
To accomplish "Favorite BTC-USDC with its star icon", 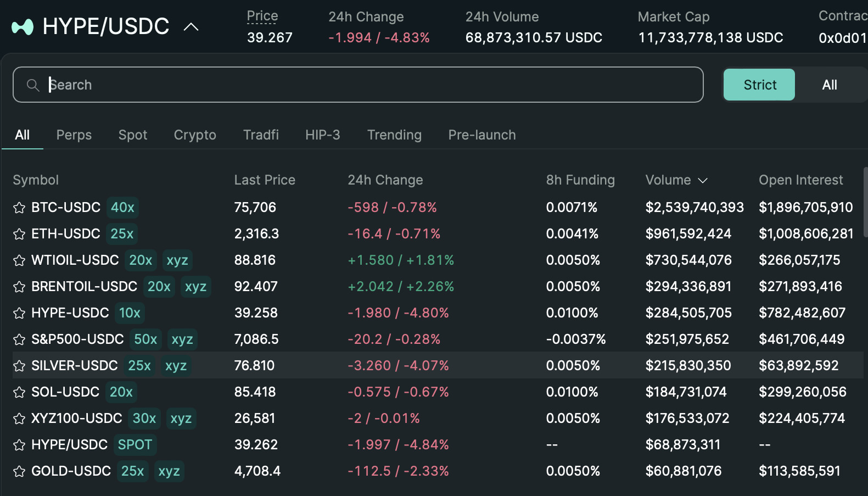I will tap(19, 208).
